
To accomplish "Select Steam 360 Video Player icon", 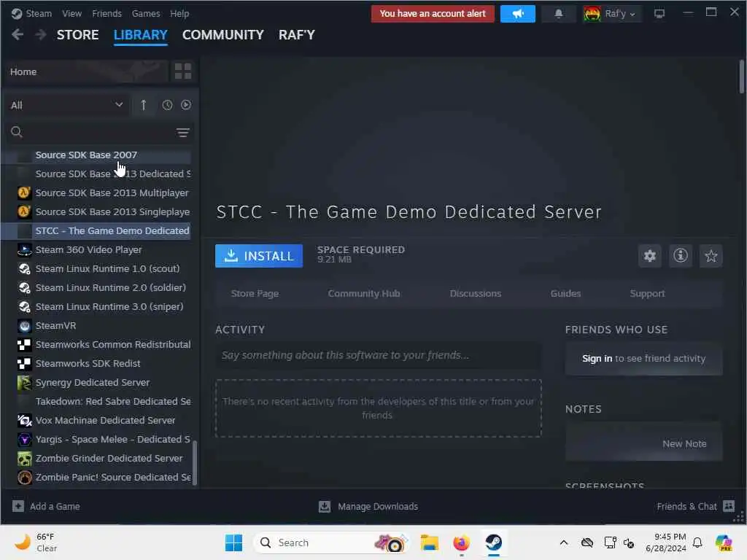I will click(x=24, y=249).
